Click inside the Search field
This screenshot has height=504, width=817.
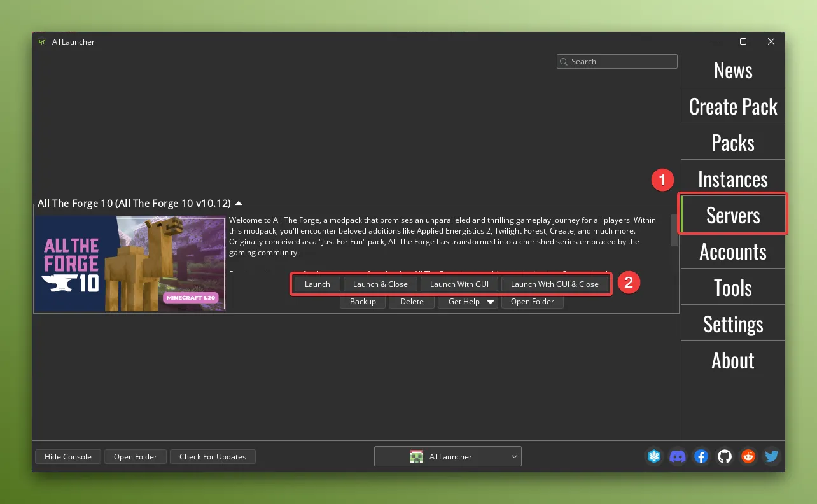point(616,61)
